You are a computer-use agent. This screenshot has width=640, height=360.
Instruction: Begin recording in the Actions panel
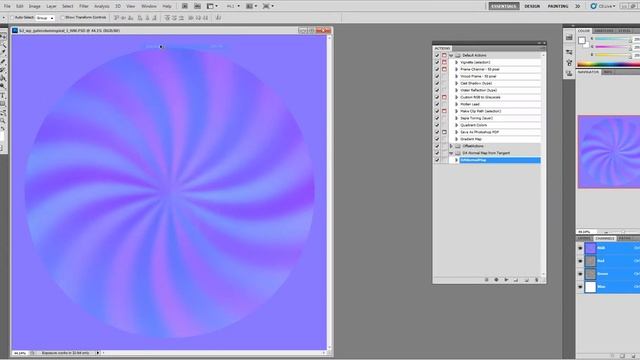click(x=496, y=280)
